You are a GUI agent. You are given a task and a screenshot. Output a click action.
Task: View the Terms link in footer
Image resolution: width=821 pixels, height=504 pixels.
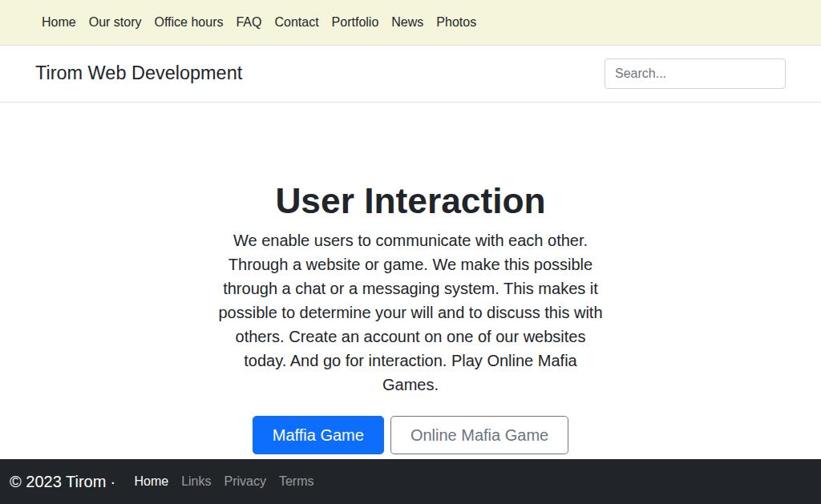pyautogui.click(x=296, y=482)
